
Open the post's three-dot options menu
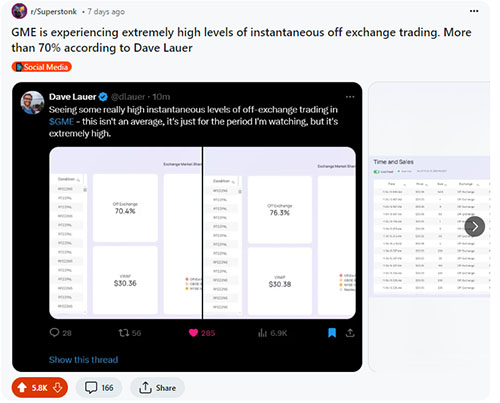[474, 11]
